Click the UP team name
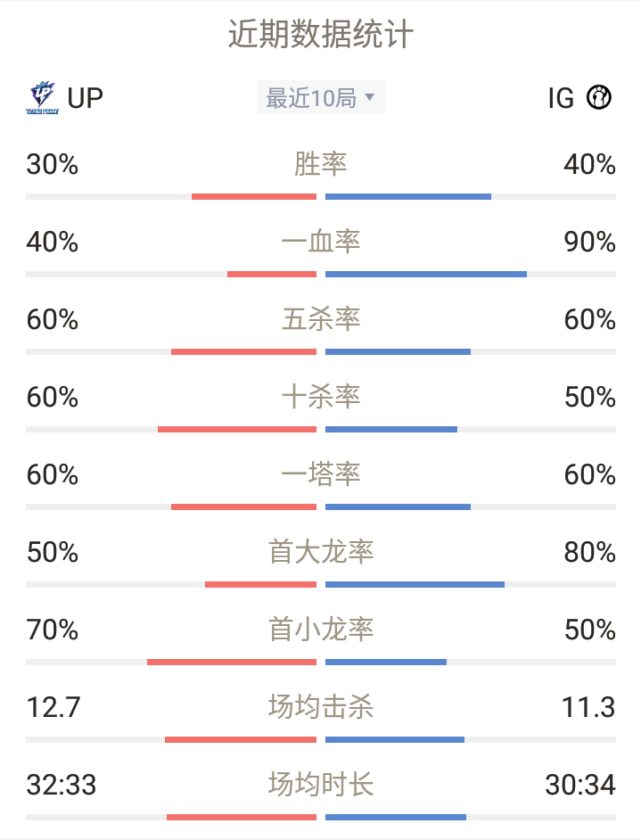Viewport: 641px width, 840px height. 86,97
